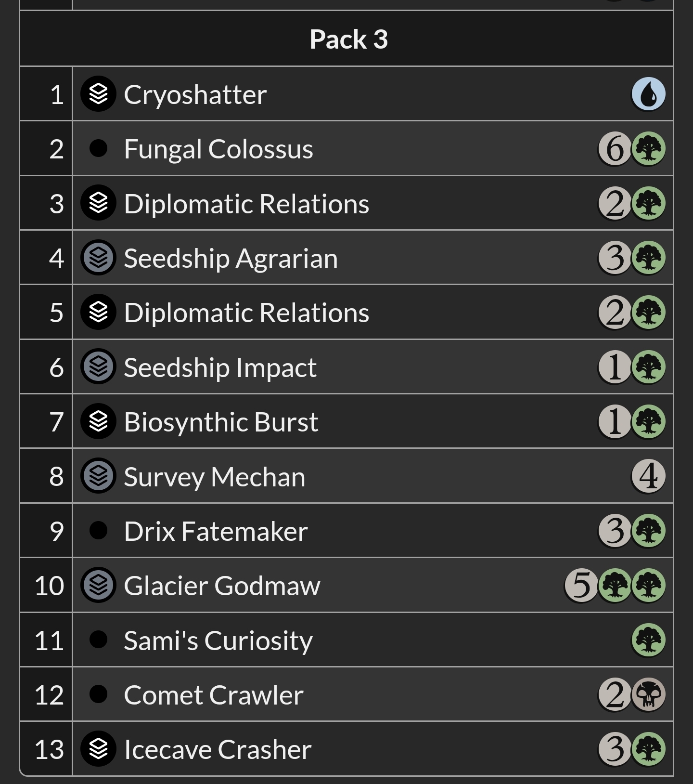
Task: Click the stack icon next to Glacier Godmaw
Action: coord(98,585)
